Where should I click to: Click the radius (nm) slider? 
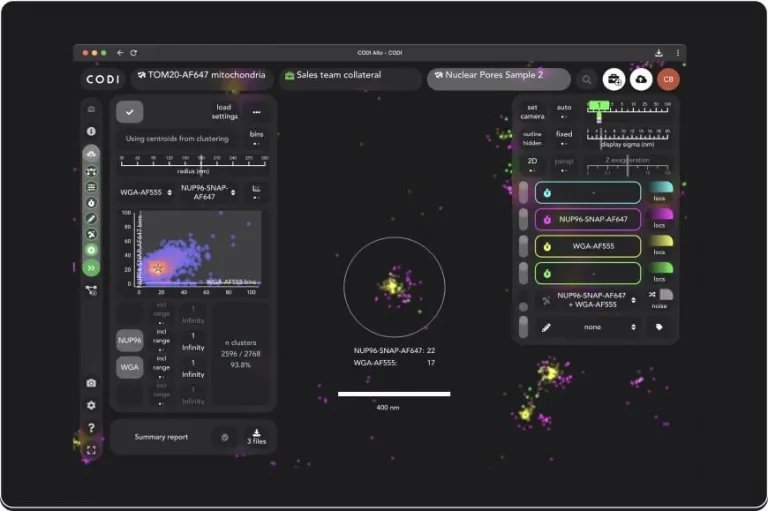pos(193,164)
